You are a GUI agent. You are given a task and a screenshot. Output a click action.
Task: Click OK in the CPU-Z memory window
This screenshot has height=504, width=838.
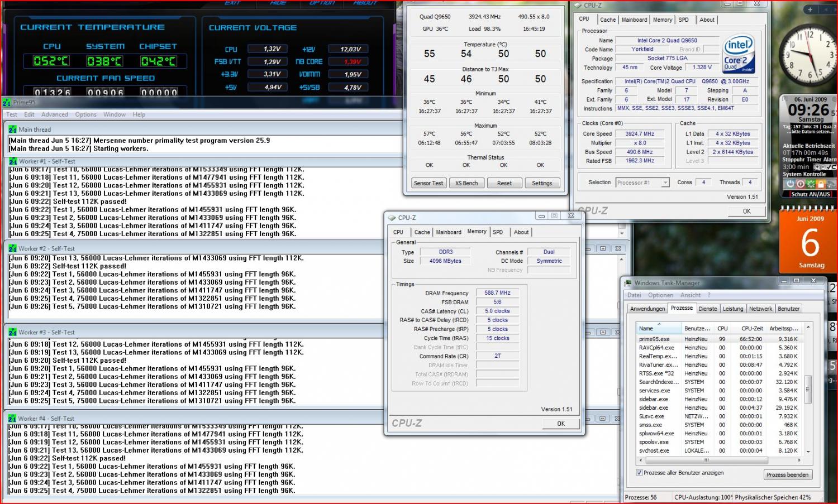click(x=561, y=424)
